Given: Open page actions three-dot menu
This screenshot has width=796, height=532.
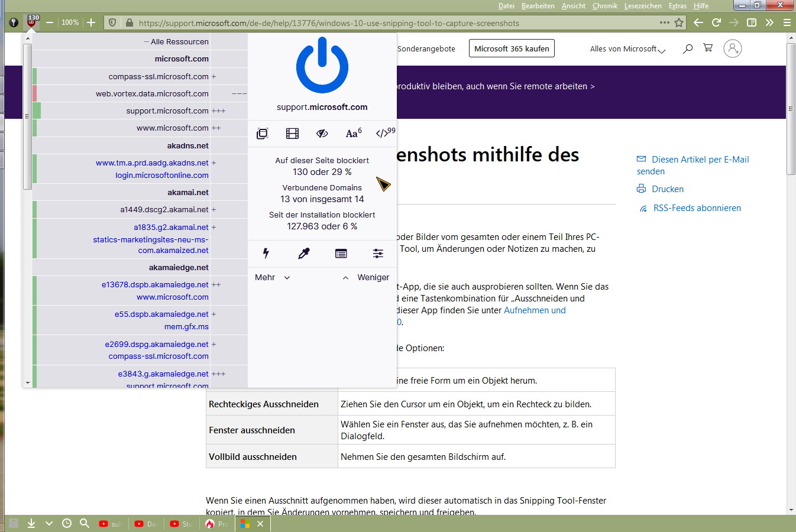Looking at the screenshot, I should click(665, 22).
